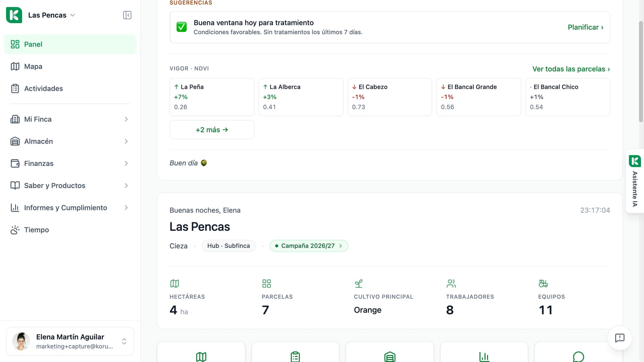Open the El Bancal Grande NDVI card
Screen dimensions: 644x362
(479, 97)
